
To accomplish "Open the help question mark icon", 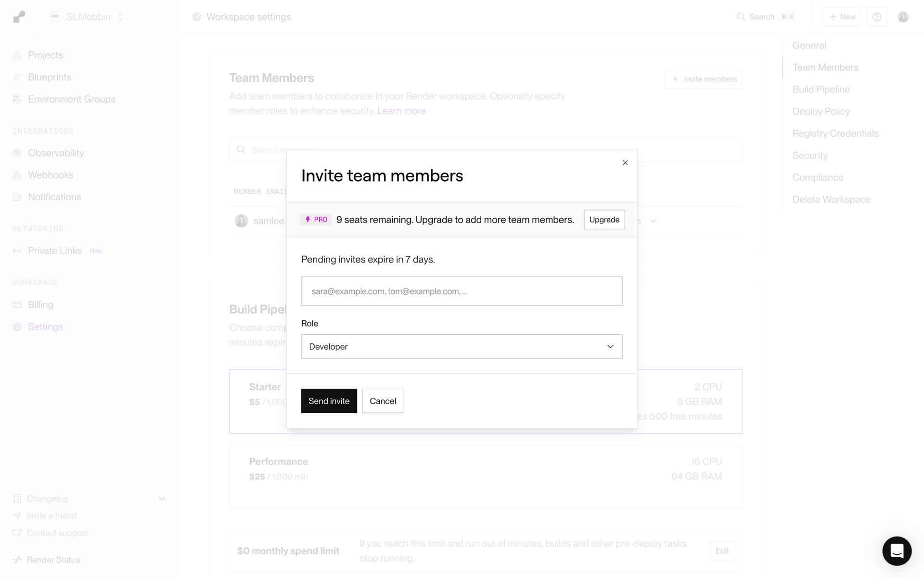I will click(876, 17).
